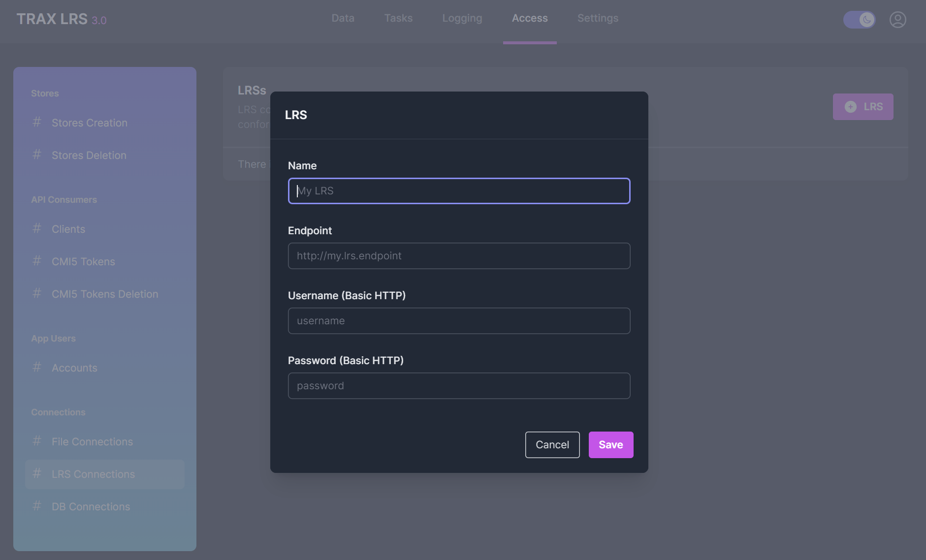The image size is (926, 560).
Task: Click the hash icon beside DB Connections
Action: tap(37, 506)
